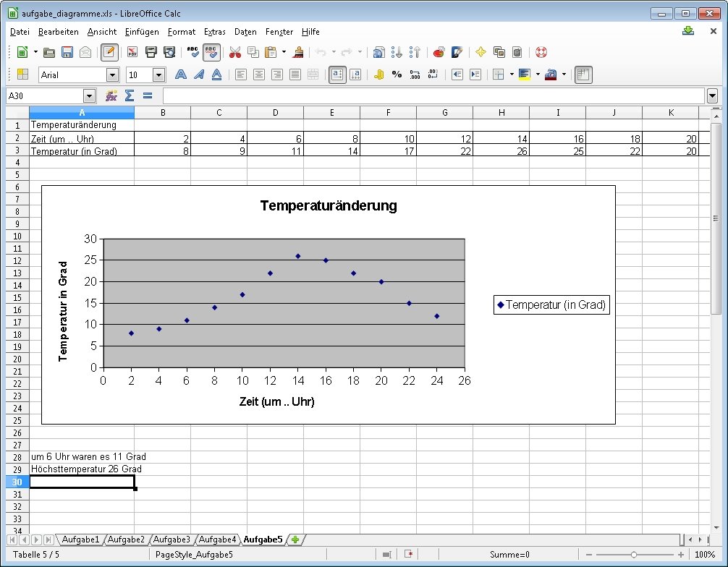Click the Undo arrow
Image resolution: width=728 pixels, height=567 pixels.
click(x=320, y=52)
